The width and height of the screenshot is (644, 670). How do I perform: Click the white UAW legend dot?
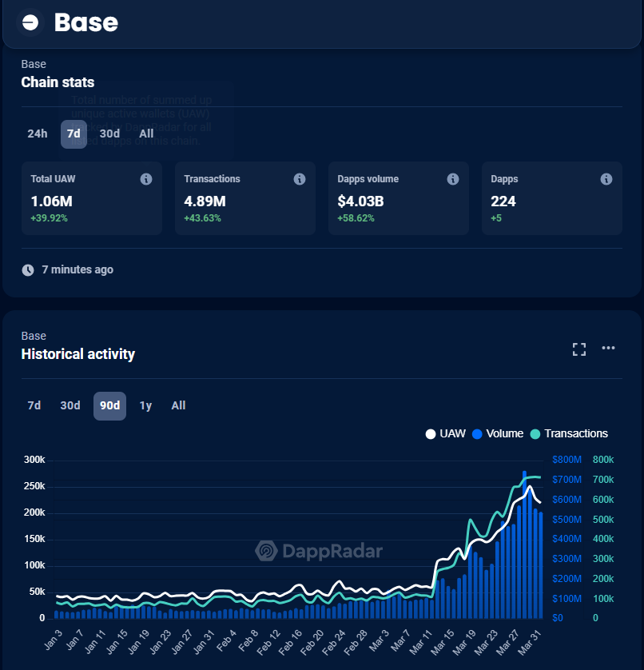click(x=431, y=434)
